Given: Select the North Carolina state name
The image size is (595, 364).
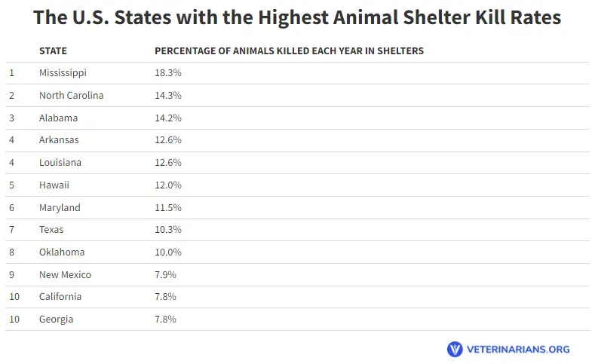Looking at the screenshot, I should tap(71, 96).
